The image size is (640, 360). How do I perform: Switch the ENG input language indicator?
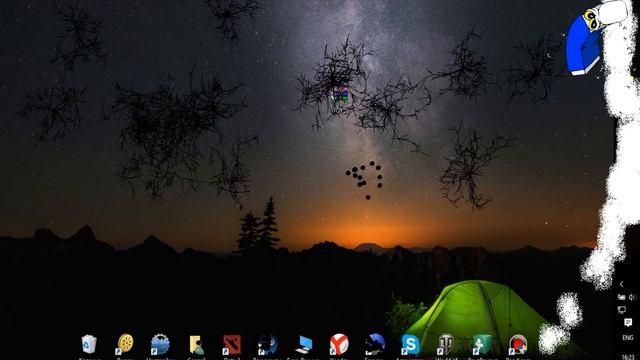(628, 338)
